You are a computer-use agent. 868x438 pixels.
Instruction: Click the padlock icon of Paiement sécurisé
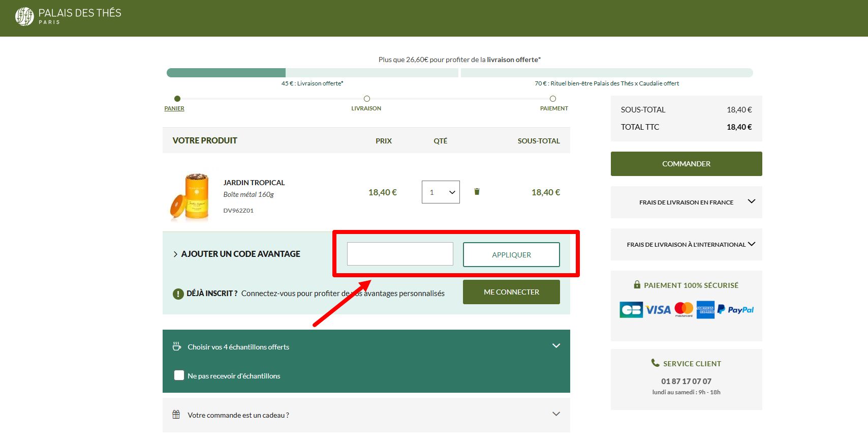pyautogui.click(x=637, y=284)
